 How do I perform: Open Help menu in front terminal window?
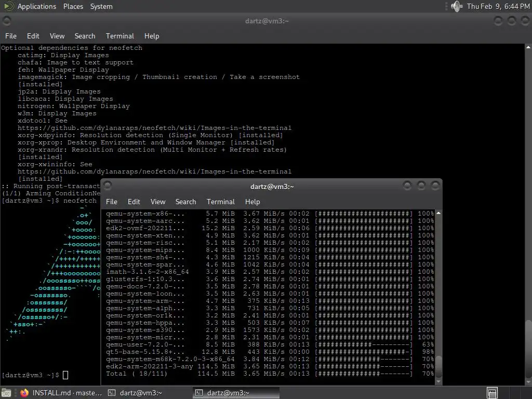[252, 202]
